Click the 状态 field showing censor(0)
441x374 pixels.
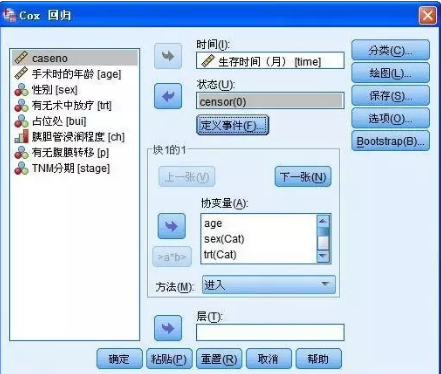point(270,101)
